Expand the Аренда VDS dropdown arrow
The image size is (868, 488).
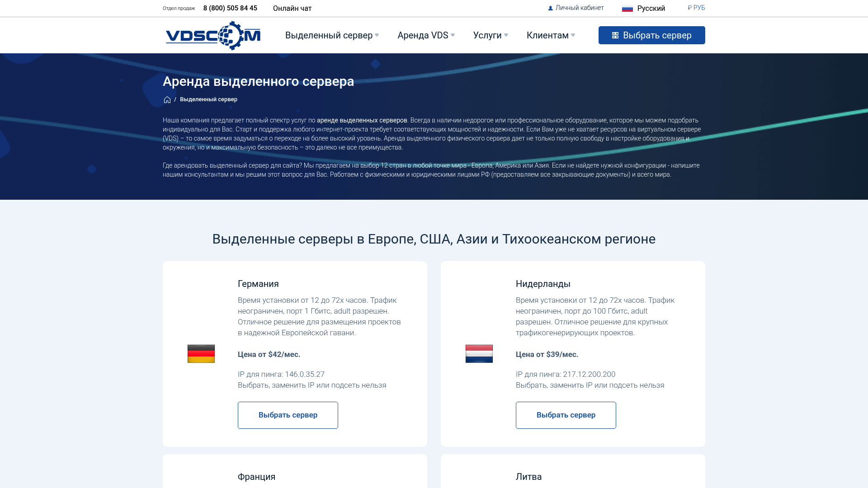[x=453, y=35]
